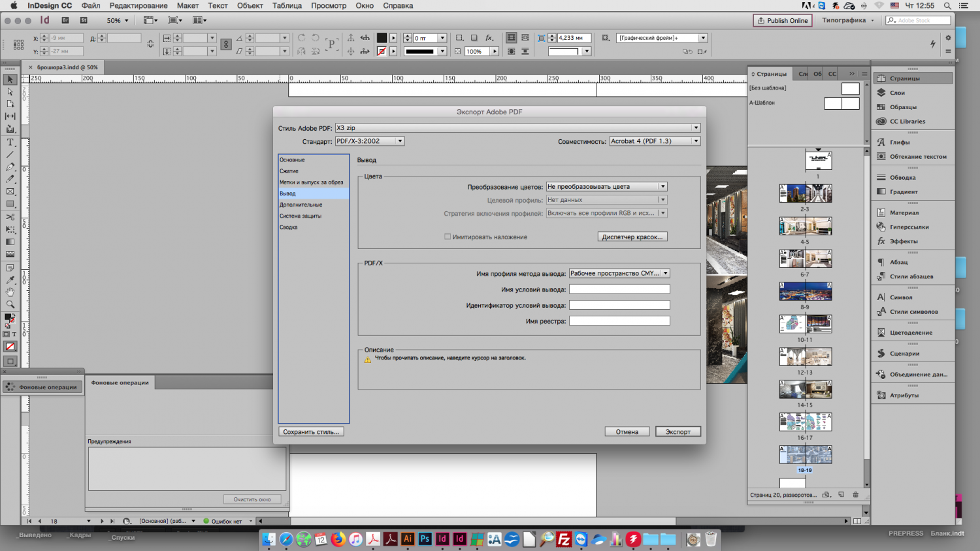Open Adobe Stock via St icon
The height and width of the screenshot is (551, 980).
click(84, 20)
